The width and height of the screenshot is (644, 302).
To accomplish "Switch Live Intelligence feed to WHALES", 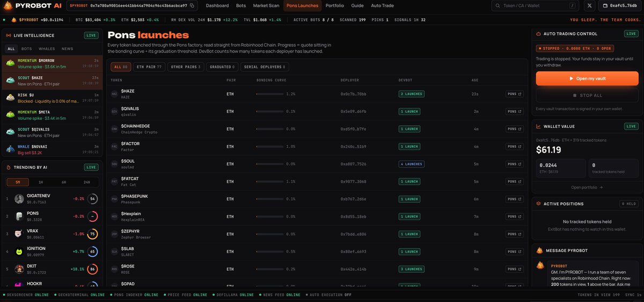I will pos(47,48).
